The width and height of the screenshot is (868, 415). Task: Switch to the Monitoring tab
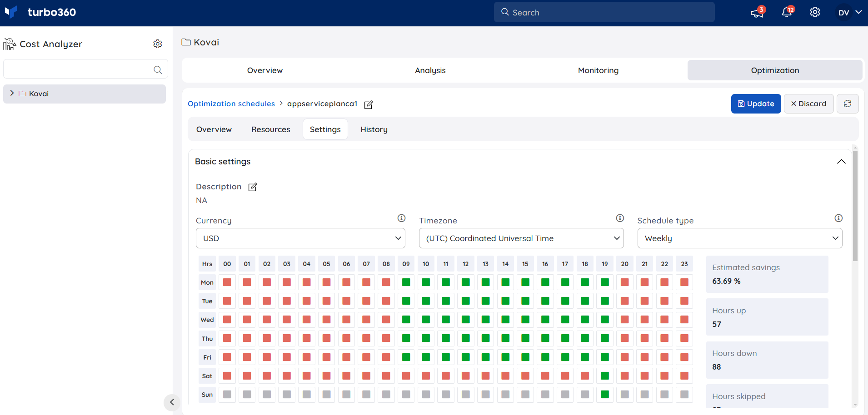coord(598,70)
